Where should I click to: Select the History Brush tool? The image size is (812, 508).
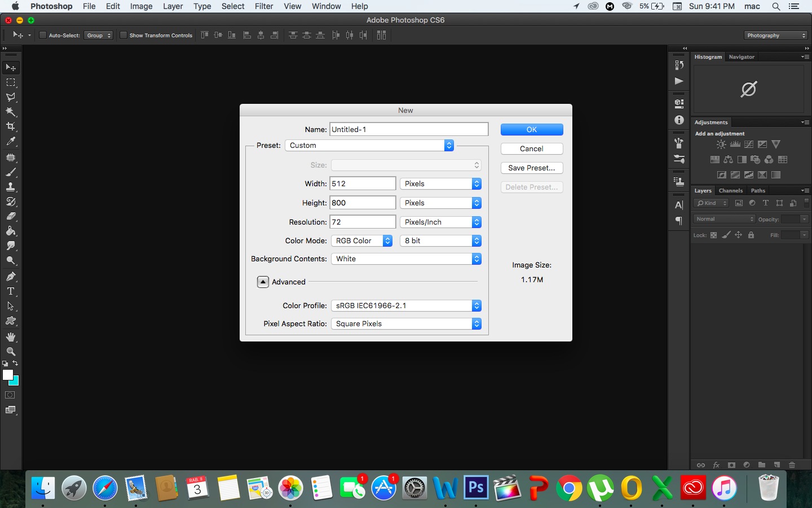click(x=11, y=202)
